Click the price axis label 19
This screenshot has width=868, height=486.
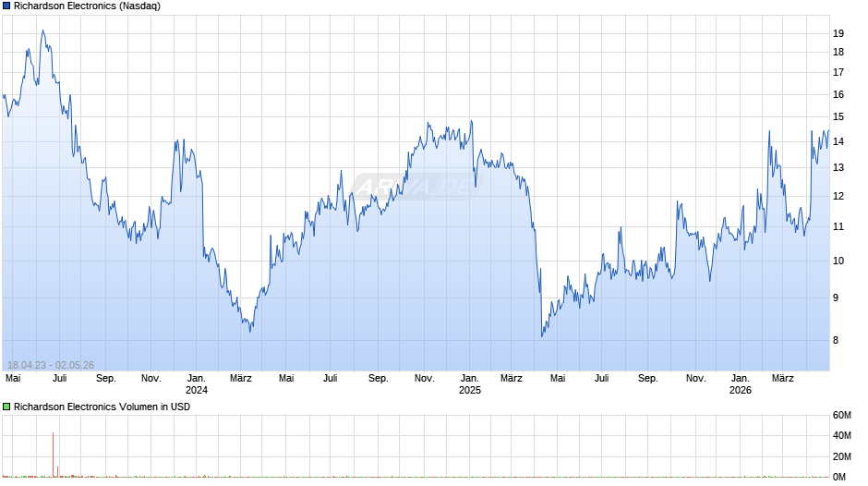point(838,34)
